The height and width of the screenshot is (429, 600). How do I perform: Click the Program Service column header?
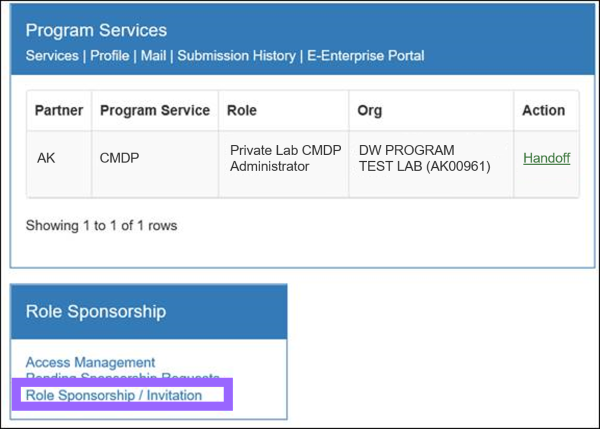pos(155,110)
